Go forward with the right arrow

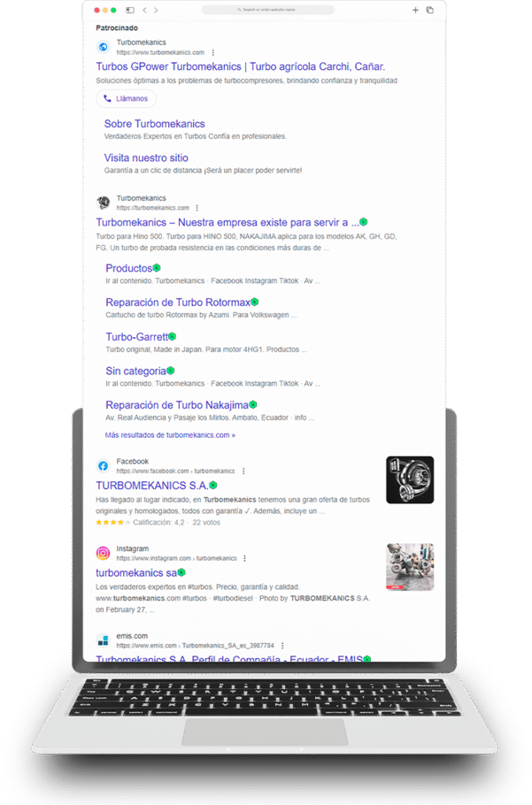tap(156, 9)
